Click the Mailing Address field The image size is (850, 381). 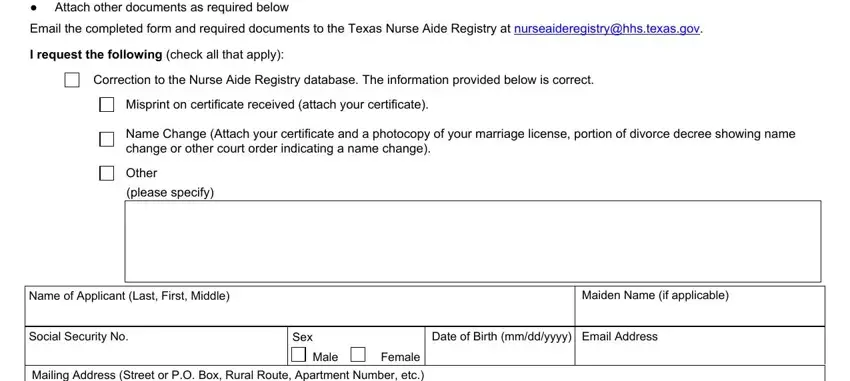tap(425, 374)
